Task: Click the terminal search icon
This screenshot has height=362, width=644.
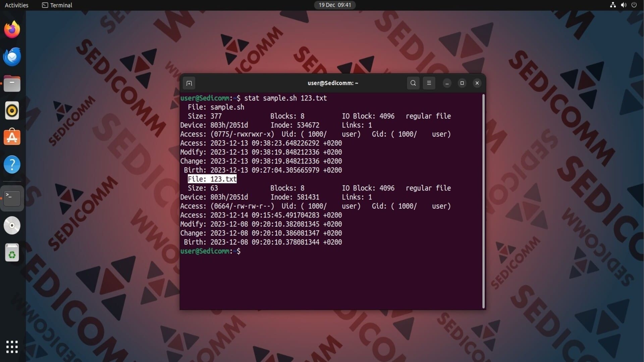Action: click(x=413, y=83)
